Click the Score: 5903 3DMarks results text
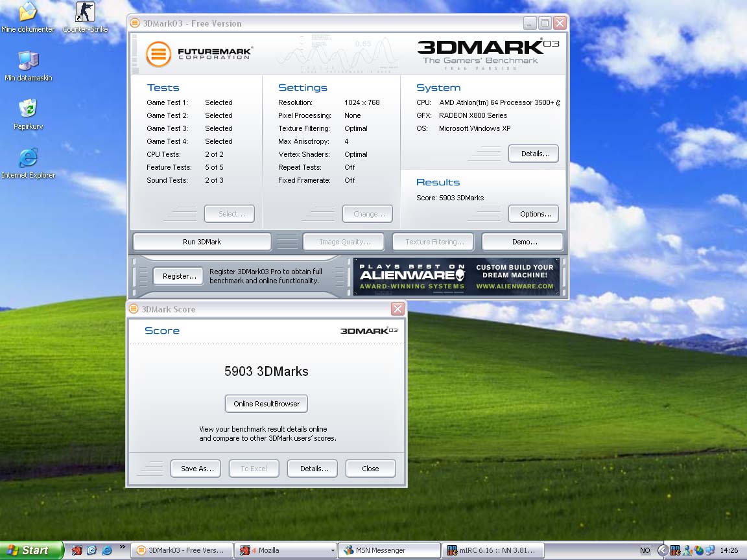The width and height of the screenshot is (747, 560). pyautogui.click(x=450, y=198)
